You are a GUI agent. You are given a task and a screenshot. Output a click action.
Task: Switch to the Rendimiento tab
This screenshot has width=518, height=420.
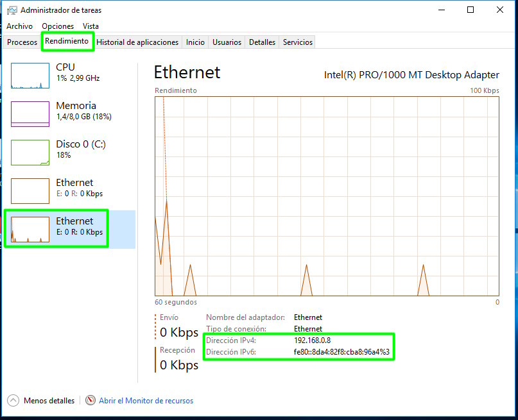point(67,42)
